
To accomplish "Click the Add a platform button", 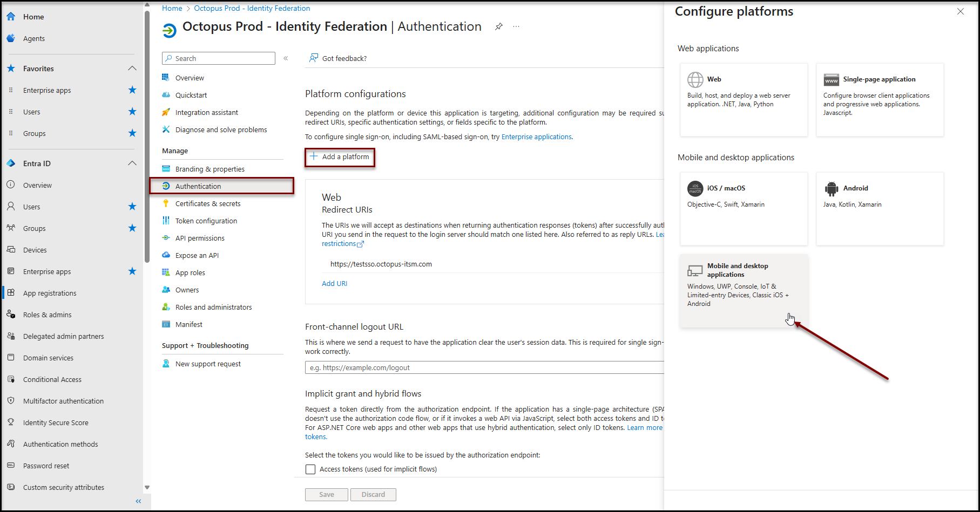I will 340,157.
